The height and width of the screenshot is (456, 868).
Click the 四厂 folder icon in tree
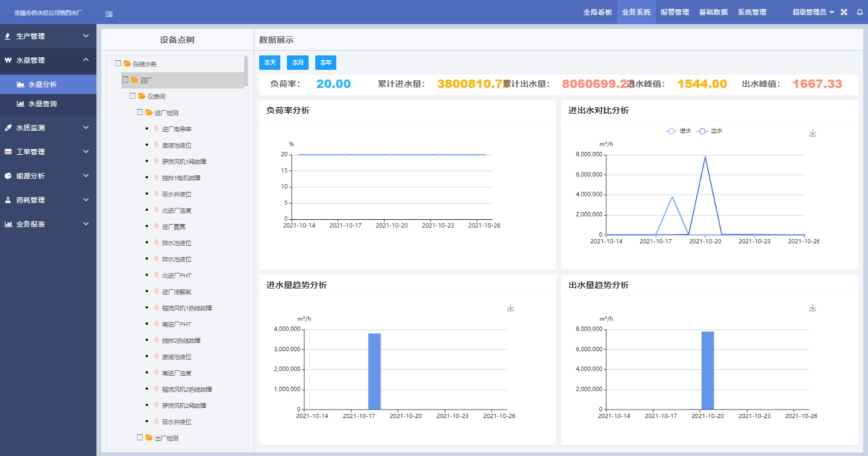point(134,80)
